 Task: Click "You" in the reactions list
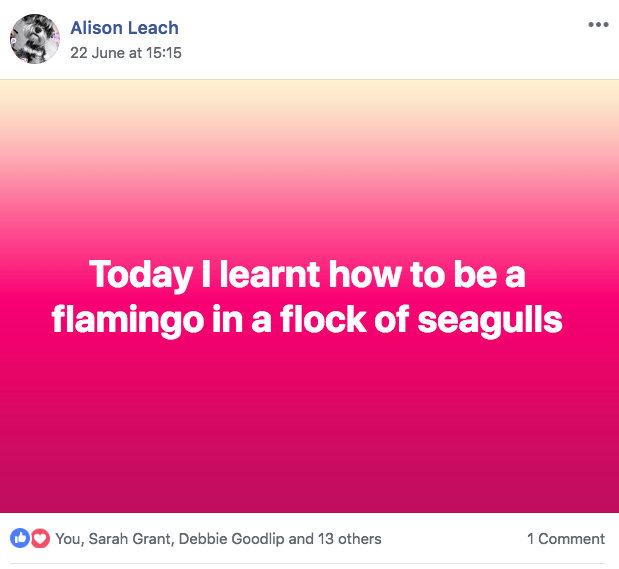point(68,539)
